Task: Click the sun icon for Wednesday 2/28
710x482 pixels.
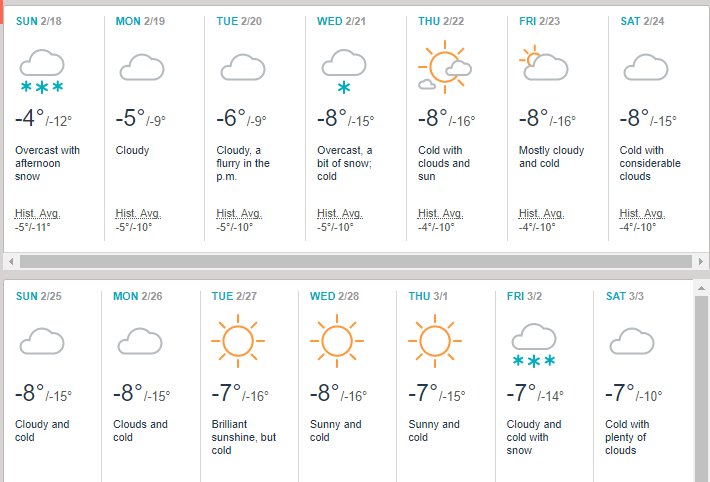Action: pos(334,339)
